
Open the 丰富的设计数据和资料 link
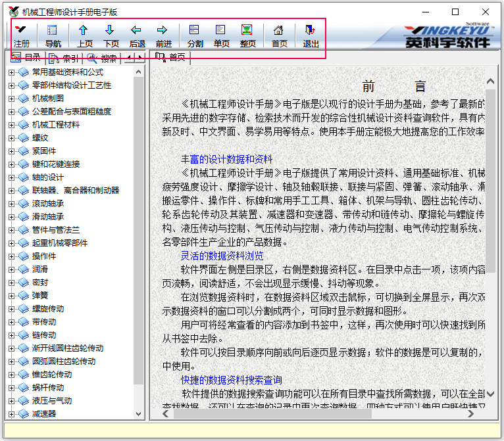click(226, 159)
